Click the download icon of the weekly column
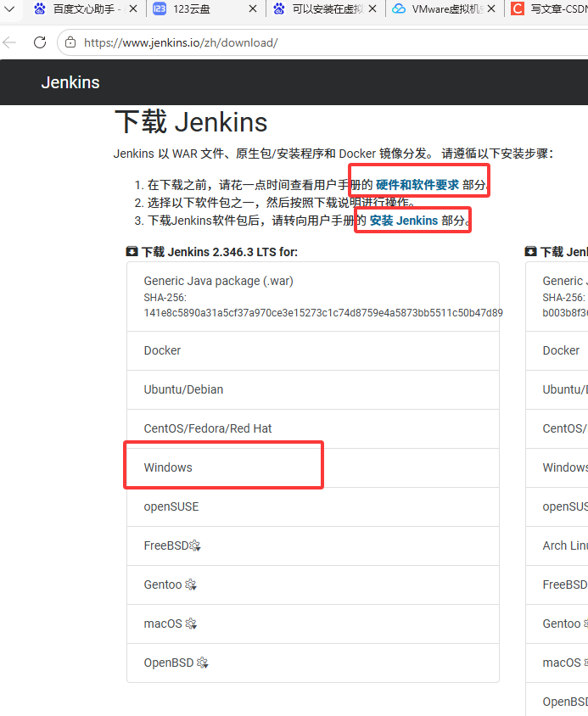The image size is (588, 716). [531, 252]
